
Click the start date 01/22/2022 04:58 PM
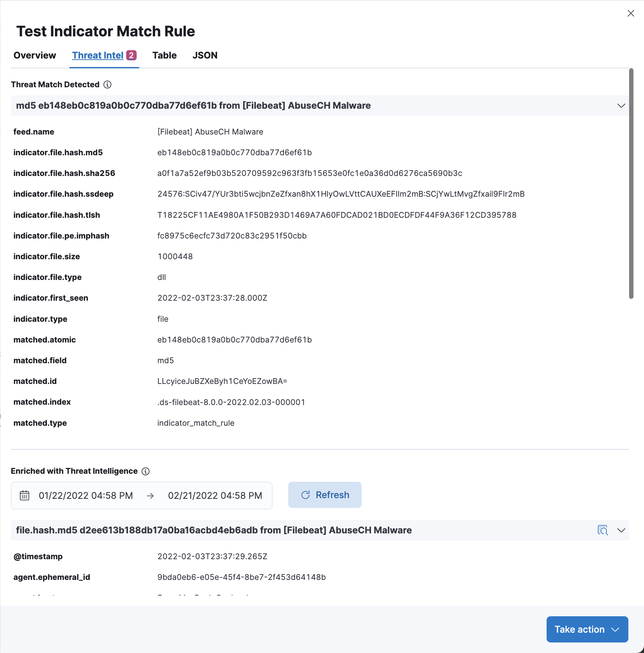pos(86,496)
